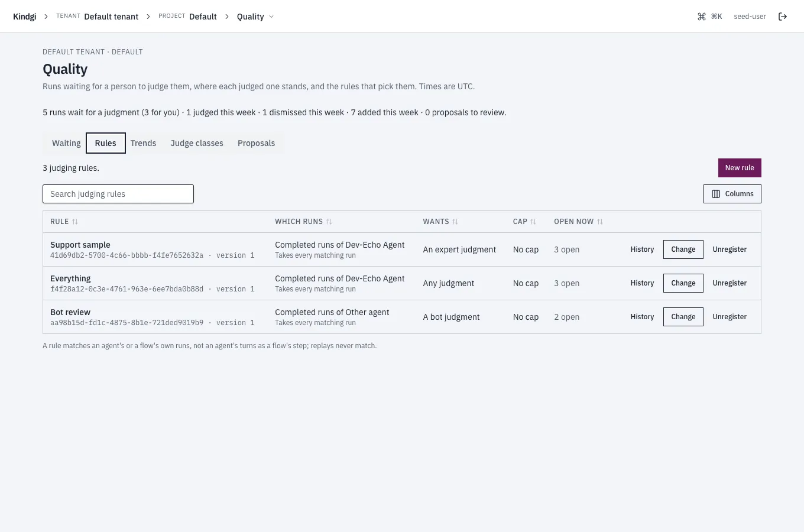The image size is (804, 532).
Task: Click 'An expert judgment' cell
Action: pos(459,249)
